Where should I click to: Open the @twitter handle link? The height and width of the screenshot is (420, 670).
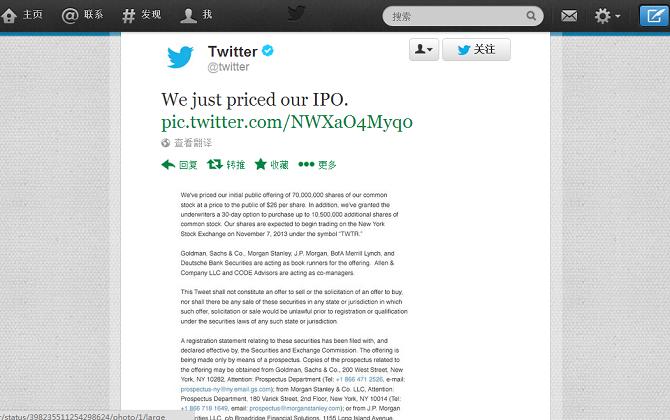[228, 67]
